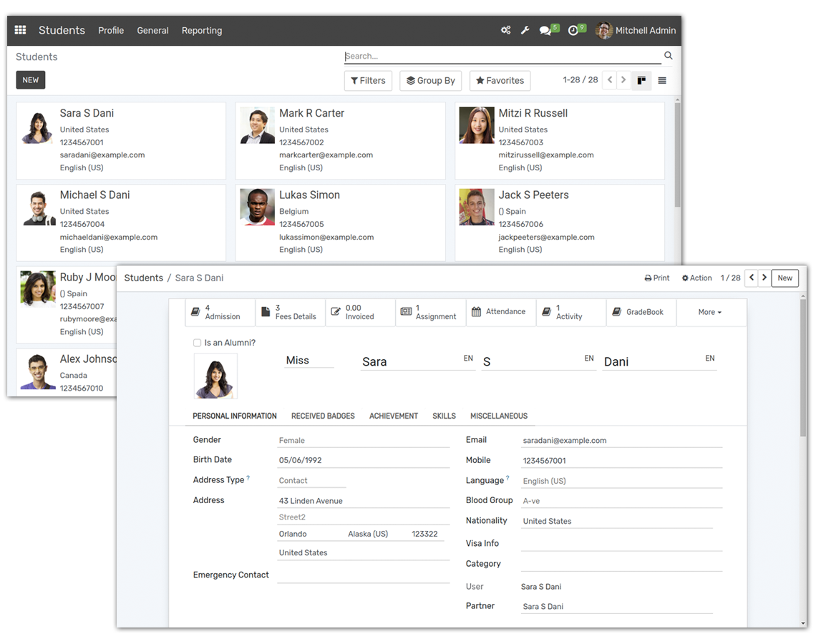Open the More dropdown on the form

tap(709, 313)
